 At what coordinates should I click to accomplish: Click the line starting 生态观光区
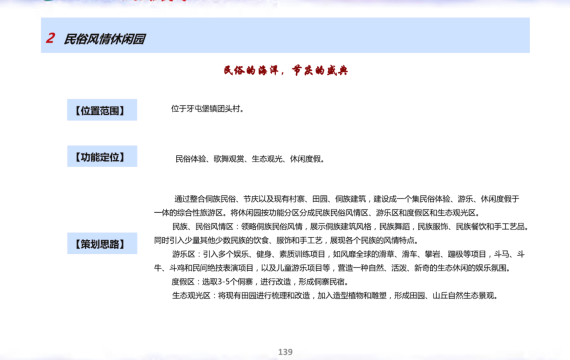(x=334, y=296)
